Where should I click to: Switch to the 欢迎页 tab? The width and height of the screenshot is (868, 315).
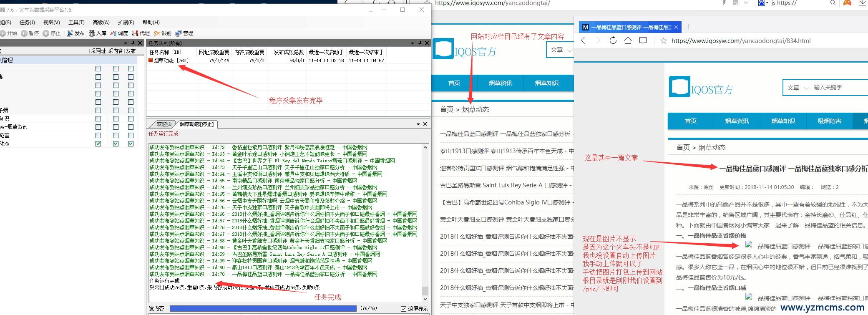pyautogui.click(x=164, y=124)
